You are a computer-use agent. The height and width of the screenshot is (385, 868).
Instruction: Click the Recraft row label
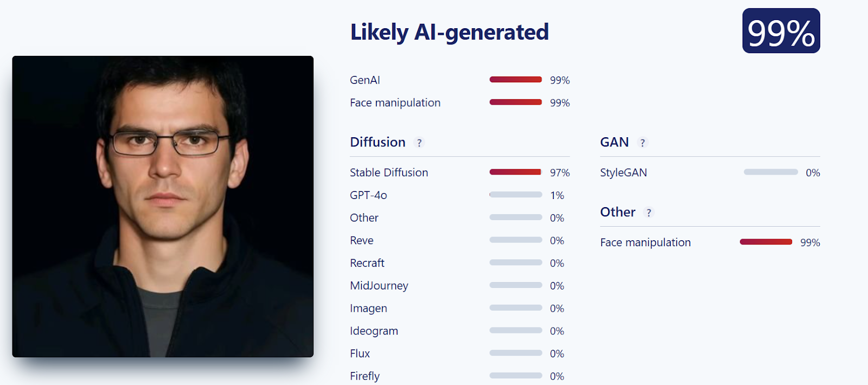click(x=367, y=263)
